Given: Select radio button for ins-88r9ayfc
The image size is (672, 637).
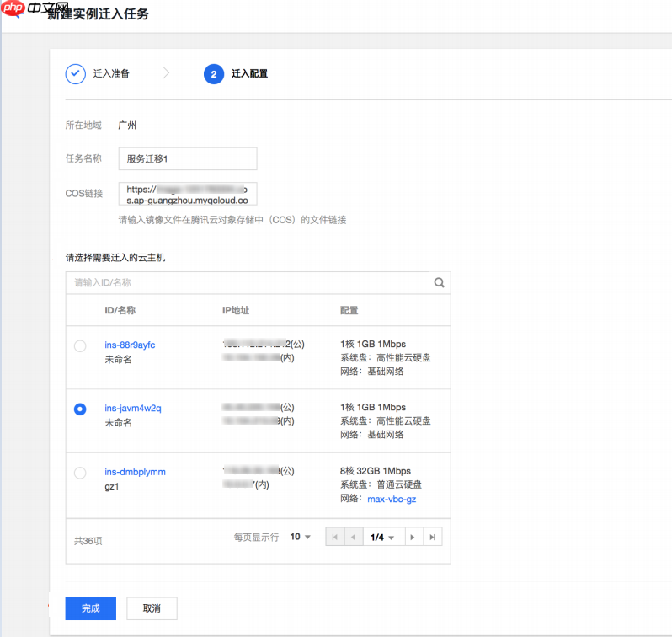Looking at the screenshot, I should coord(80,345).
